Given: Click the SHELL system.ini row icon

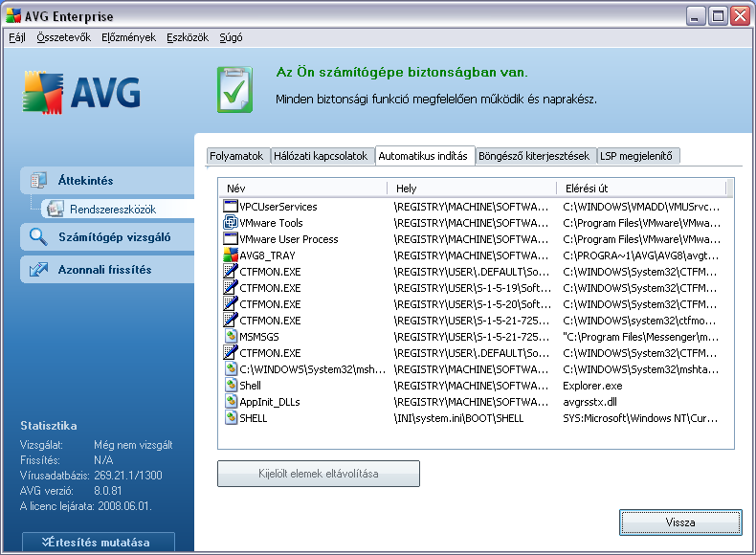Looking at the screenshot, I should 231,417.
